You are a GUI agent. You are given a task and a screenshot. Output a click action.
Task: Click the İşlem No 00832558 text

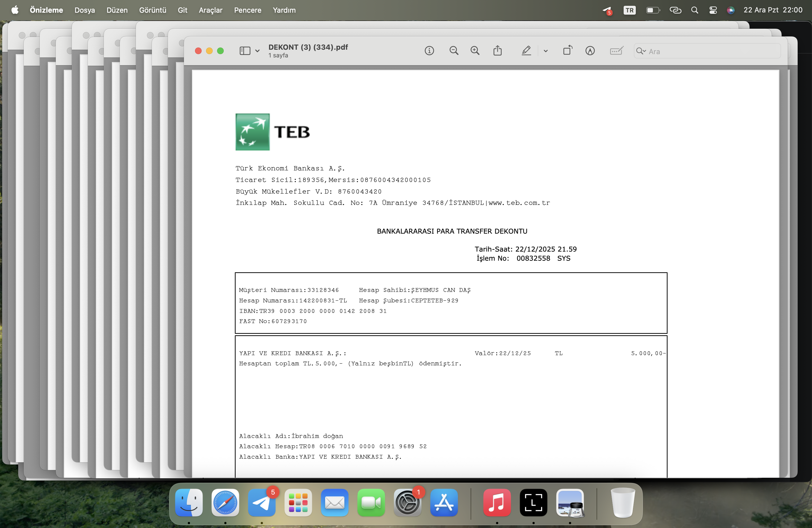click(523, 258)
